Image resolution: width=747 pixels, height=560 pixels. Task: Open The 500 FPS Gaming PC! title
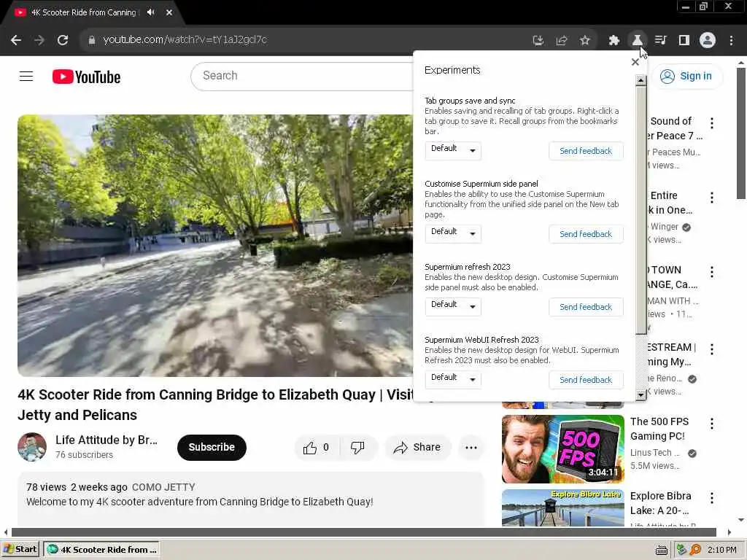click(x=659, y=429)
